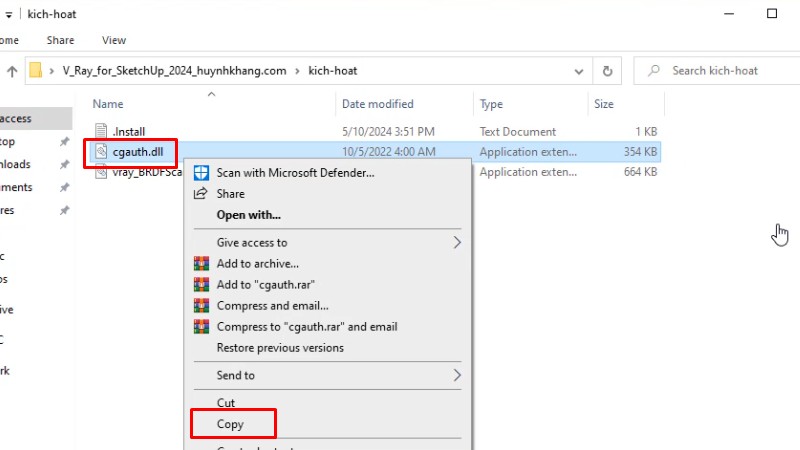The height and width of the screenshot is (450, 800).
Task: Choose Compress to "cgauth.rar" and email
Action: pos(307,327)
